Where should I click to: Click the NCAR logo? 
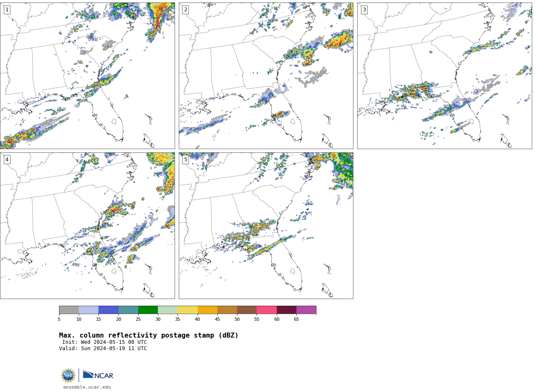tap(98, 375)
